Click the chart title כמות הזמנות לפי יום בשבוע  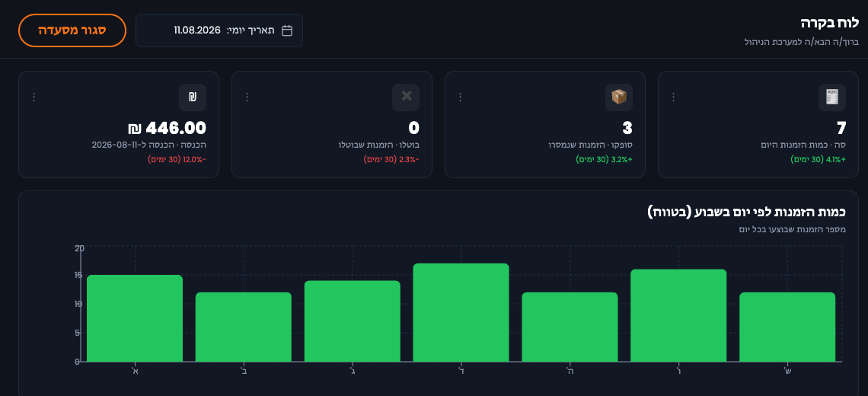(747, 212)
